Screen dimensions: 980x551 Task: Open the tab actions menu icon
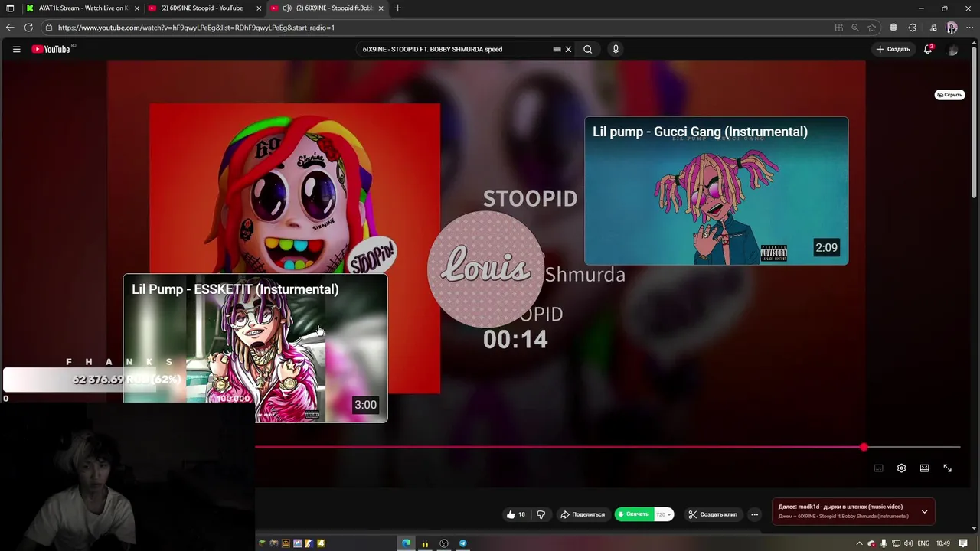click(x=10, y=8)
